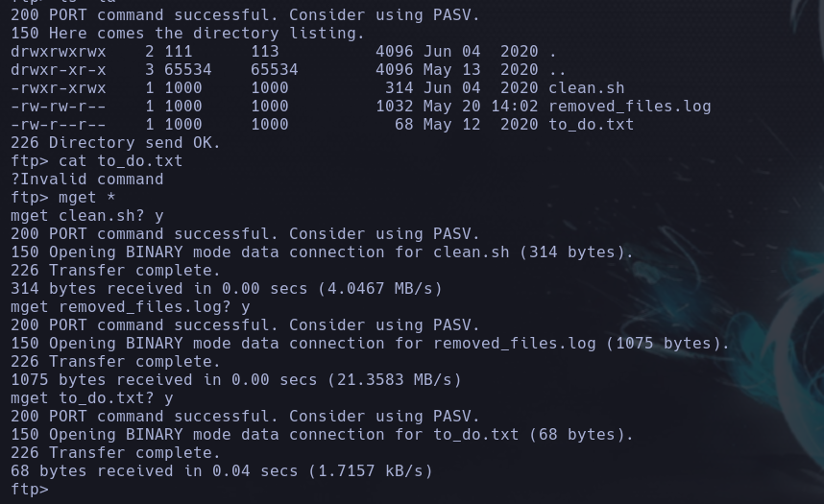Click '314 bytes received' transfer line

tap(226, 289)
